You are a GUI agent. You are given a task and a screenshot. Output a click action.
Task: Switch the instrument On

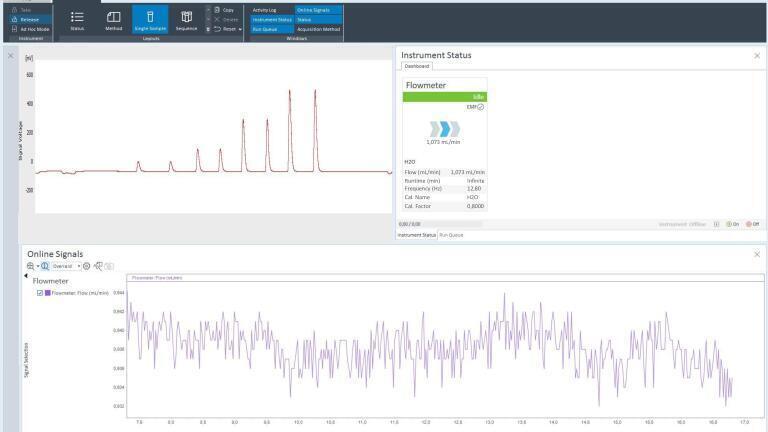733,224
